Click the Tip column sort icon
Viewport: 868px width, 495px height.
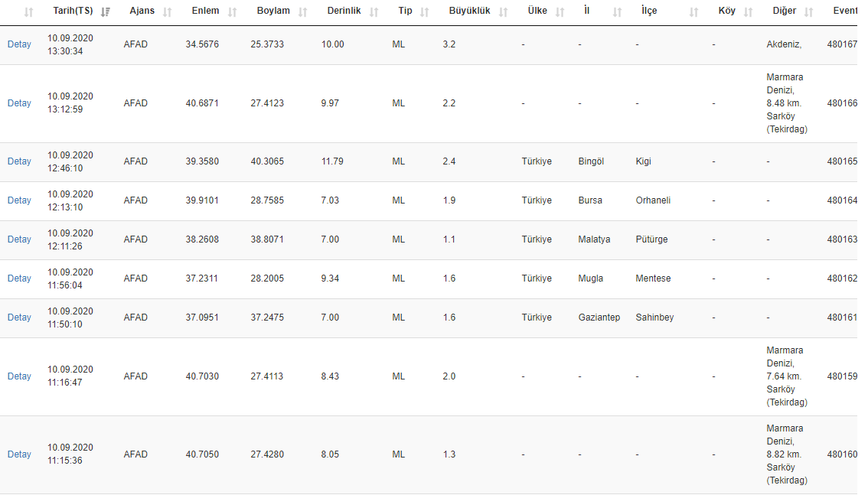pyautogui.click(x=425, y=12)
